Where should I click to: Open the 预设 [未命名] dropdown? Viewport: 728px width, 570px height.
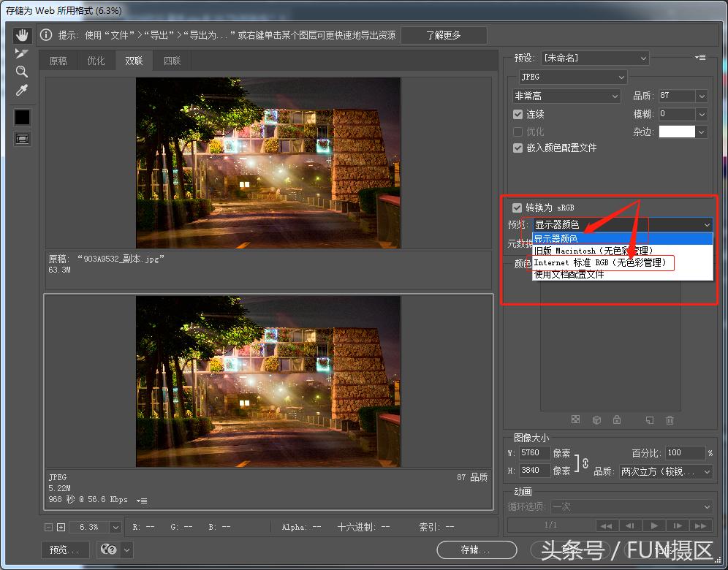pos(595,58)
